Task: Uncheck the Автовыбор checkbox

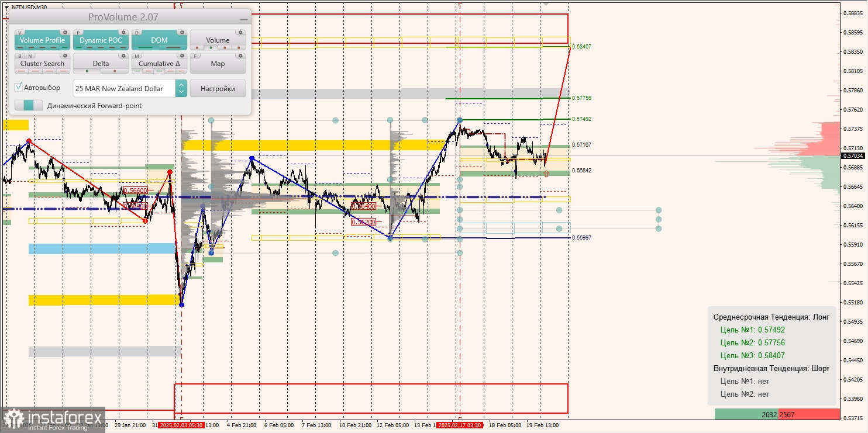Action: coord(18,87)
